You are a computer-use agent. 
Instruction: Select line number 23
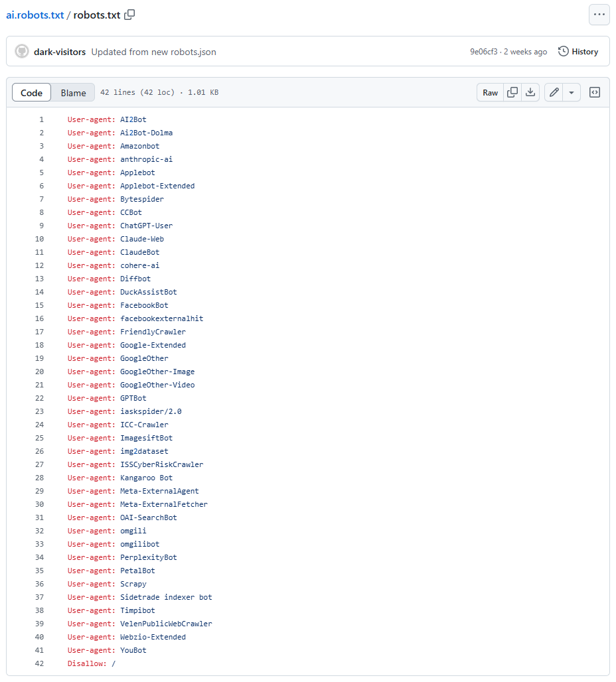click(40, 411)
